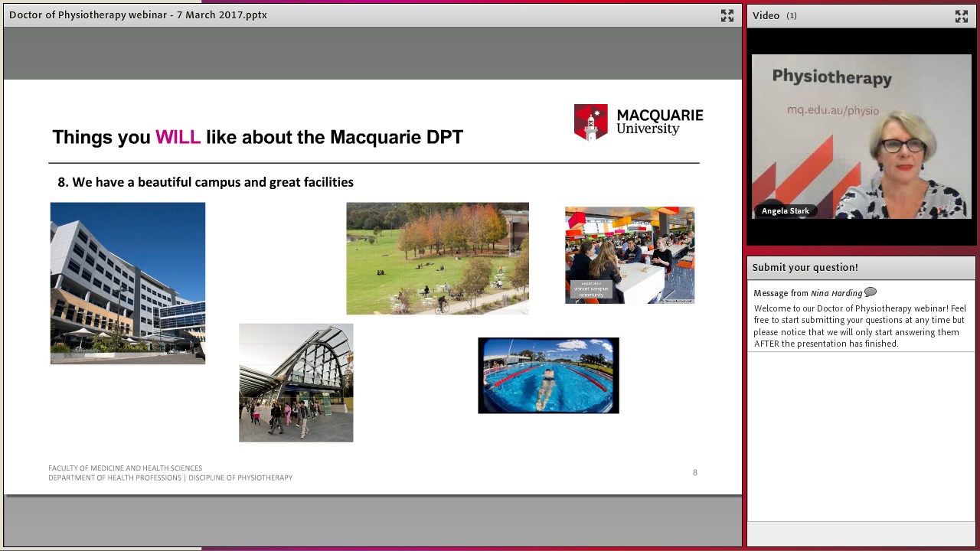Click 'Faculty of Medicine and Health Sciences' footer

coord(126,468)
